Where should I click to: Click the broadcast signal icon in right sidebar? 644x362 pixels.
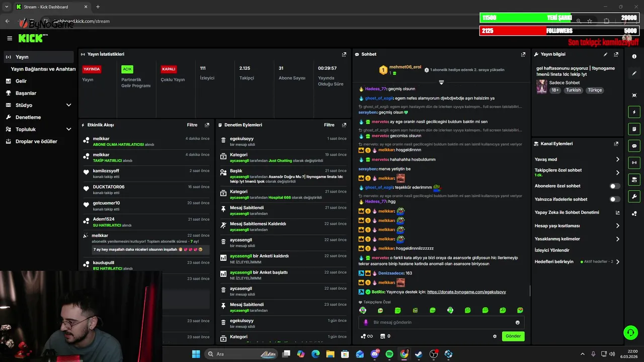point(634,162)
